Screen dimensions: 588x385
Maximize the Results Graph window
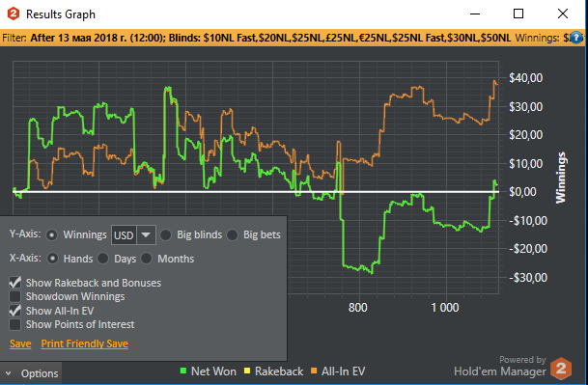point(518,14)
